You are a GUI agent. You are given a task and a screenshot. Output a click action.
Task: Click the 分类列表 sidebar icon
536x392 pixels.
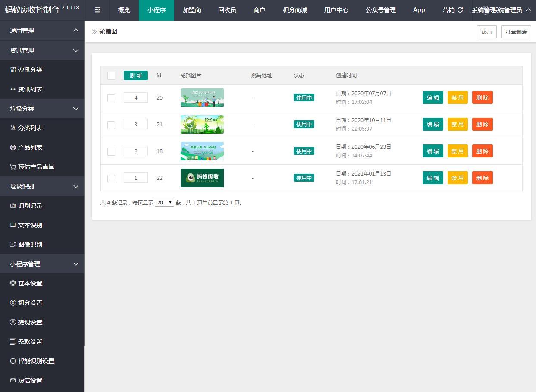click(x=13, y=128)
